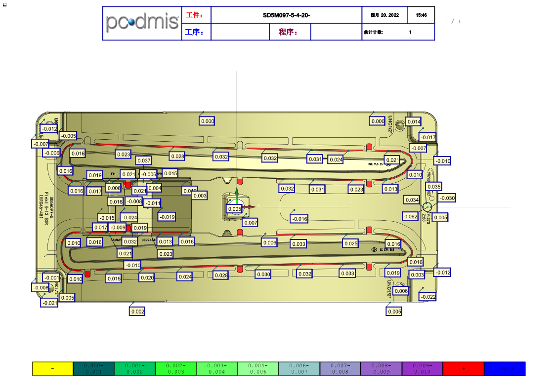Image resolution: width=555 pixels, height=392 pixels.
Task: Click the -0.030 deviation label
Action: [447, 198]
